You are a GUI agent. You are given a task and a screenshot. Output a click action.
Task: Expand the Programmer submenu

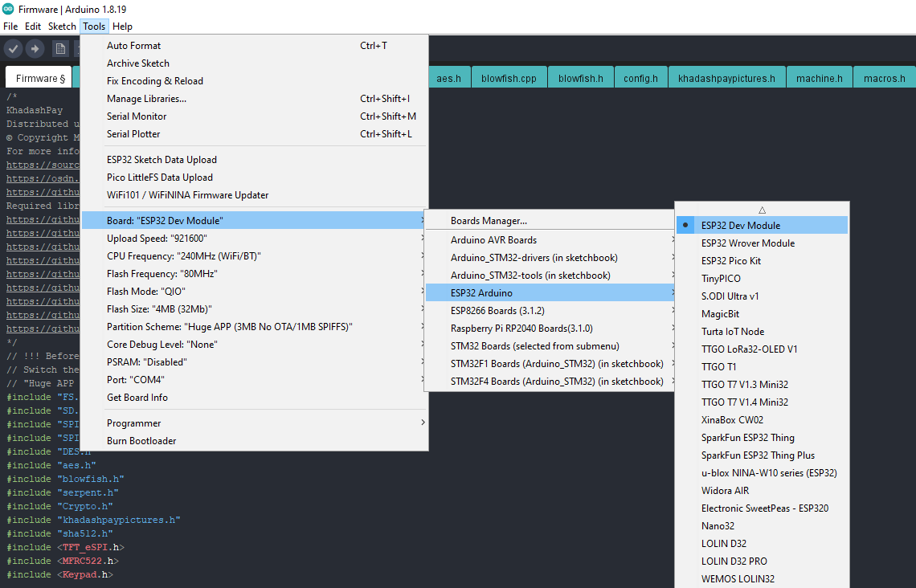[x=255, y=423]
